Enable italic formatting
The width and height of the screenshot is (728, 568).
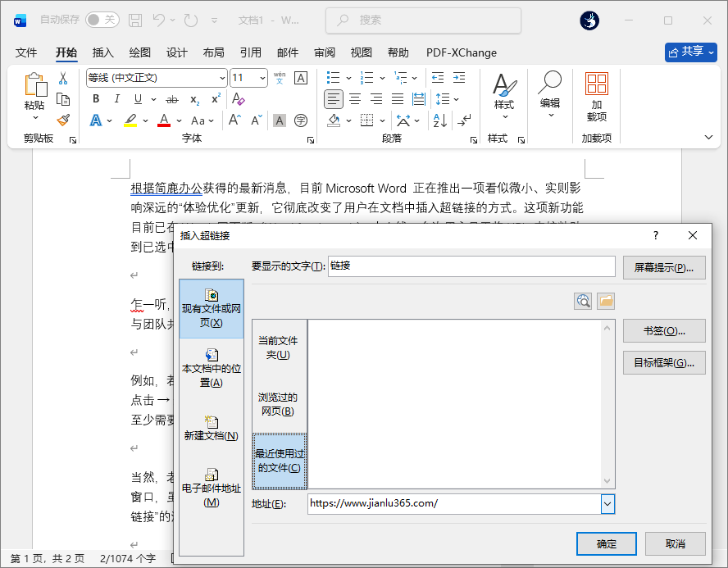117,99
